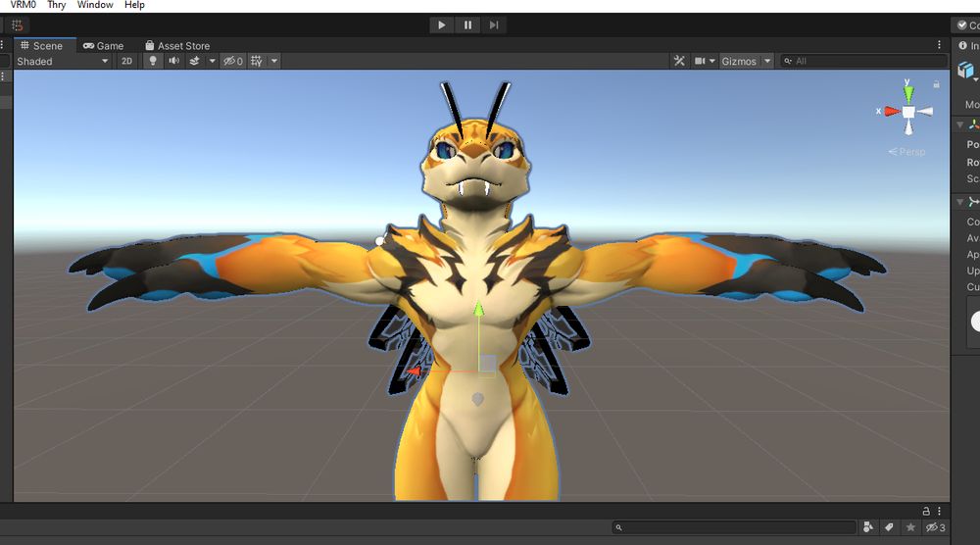Toggle scene audio with the speaker icon

[x=173, y=61]
